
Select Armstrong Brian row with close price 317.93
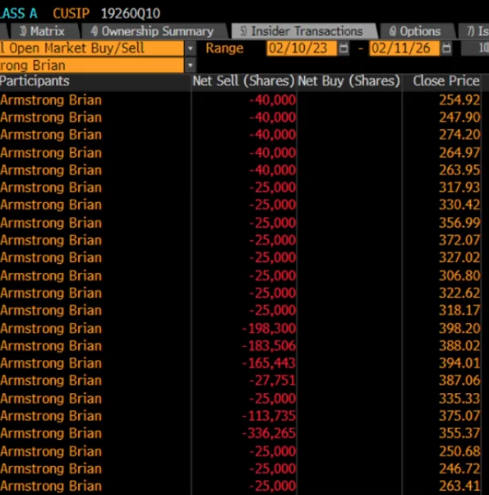tap(240, 187)
